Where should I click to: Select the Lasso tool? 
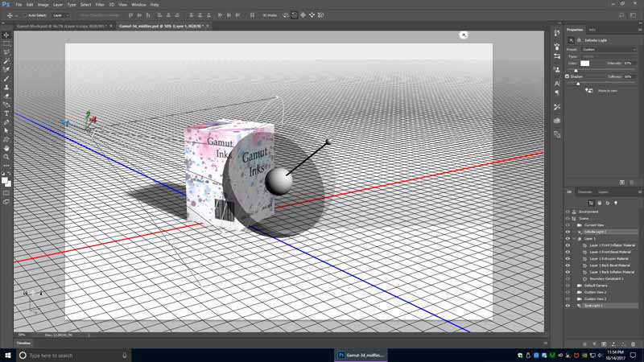tap(6, 52)
